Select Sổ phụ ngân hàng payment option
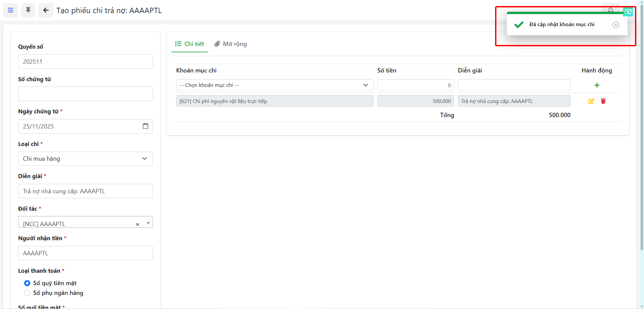Viewport: 644px width, 309px height. tap(27, 293)
